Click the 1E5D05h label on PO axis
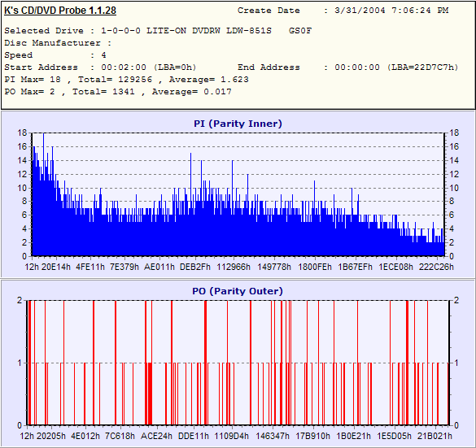Image resolution: width=476 pixels, height=448 pixels. coord(394,436)
